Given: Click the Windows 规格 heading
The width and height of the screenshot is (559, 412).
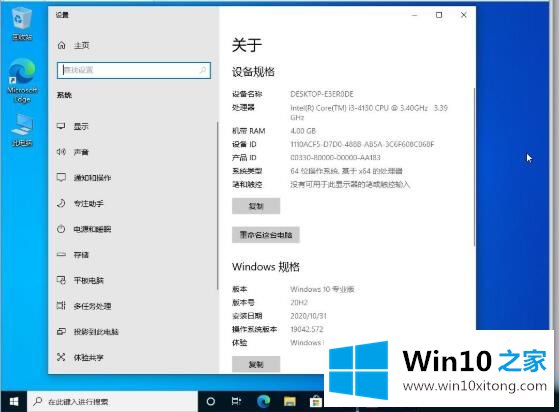Looking at the screenshot, I should pyautogui.click(x=266, y=267).
